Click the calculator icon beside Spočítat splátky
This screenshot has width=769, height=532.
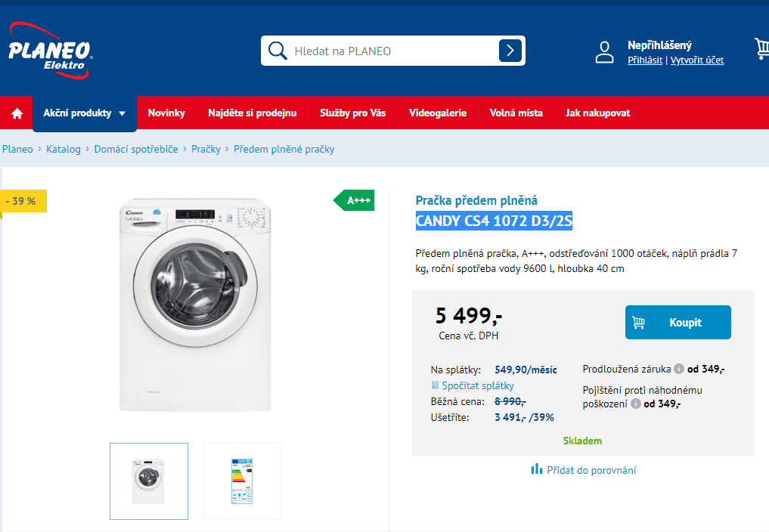click(435, 385)
